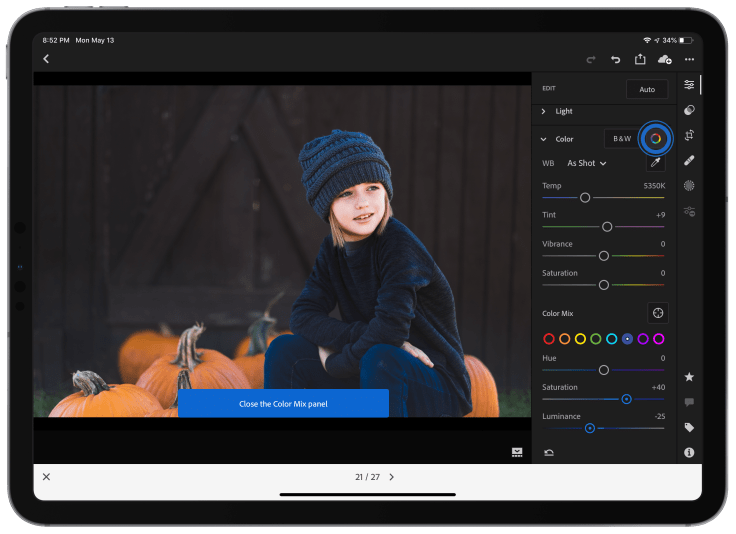Open the keywords tag icon
736x534 pixels.
click(689, 427)
